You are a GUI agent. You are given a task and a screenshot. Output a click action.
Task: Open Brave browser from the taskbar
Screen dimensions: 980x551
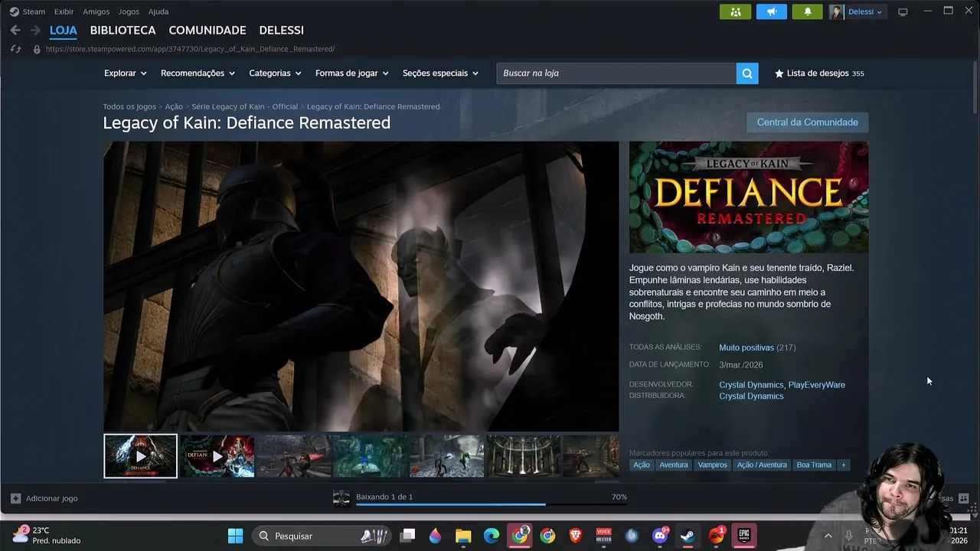click(x=575, y=536)
